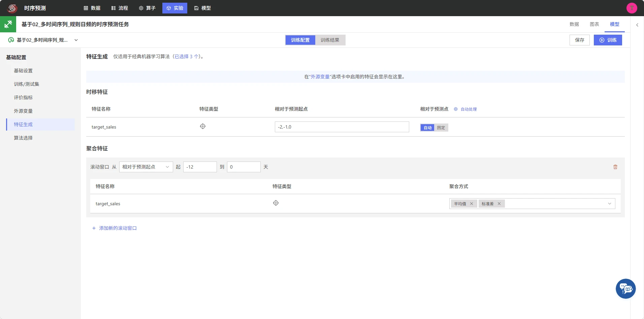This screenshot has height=319, width=644.
Task: Open the 模型 top navigation menu
Action: click(202, 8)
